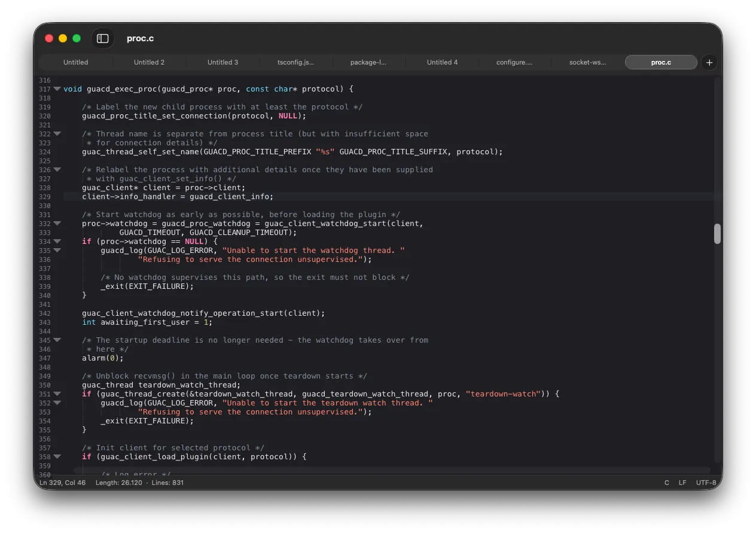
Task: Collapse the if block fold at line 351
Action: coord(57,394)
